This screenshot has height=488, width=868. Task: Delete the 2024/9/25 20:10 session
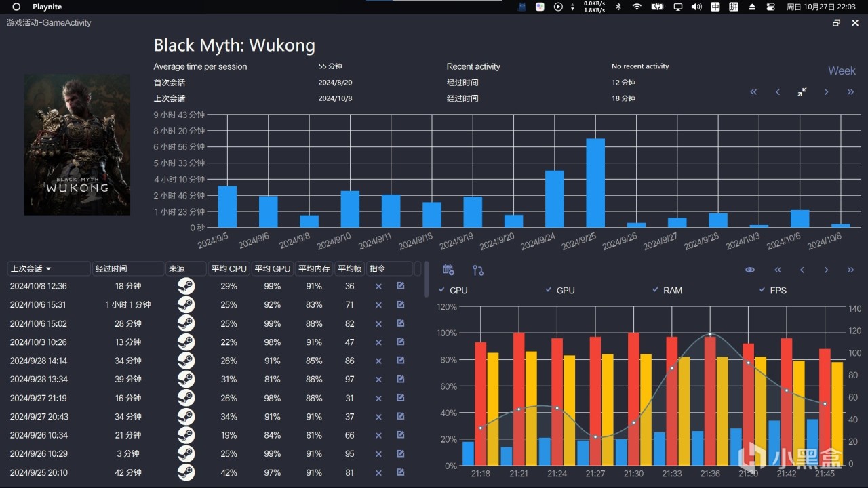(x=378, y=473)
